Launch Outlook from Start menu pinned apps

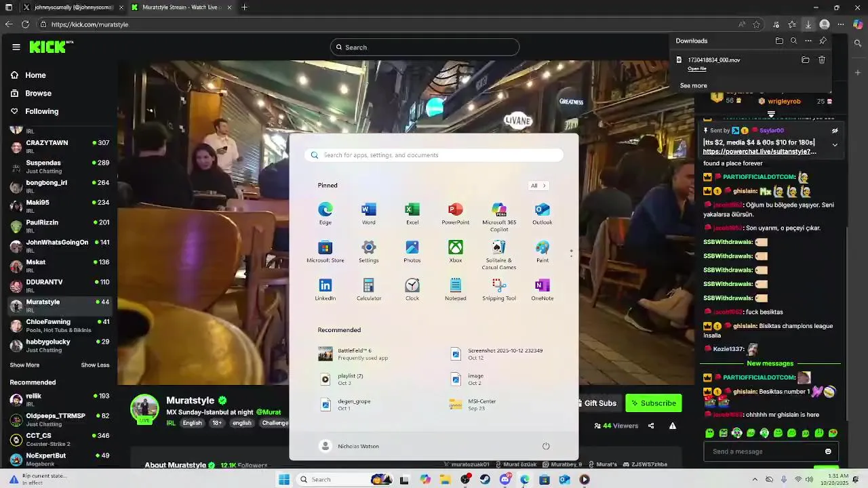(x=542, y=213)
